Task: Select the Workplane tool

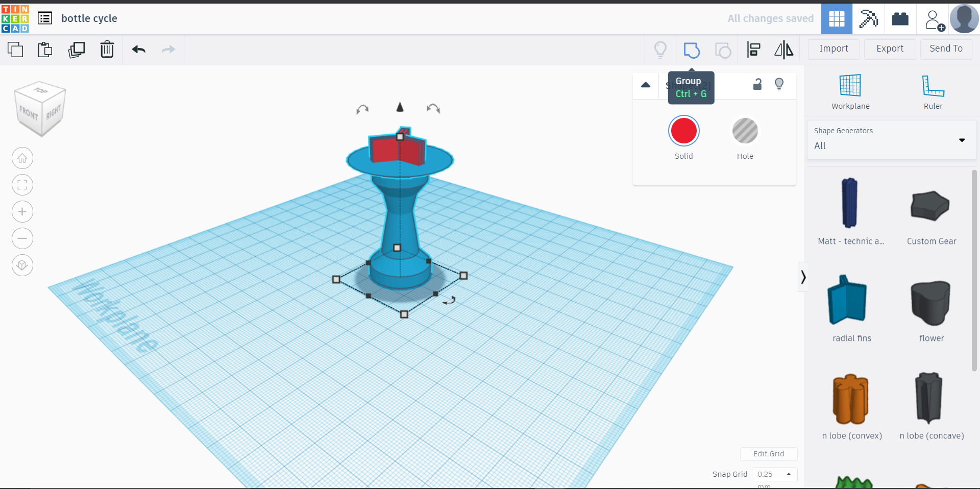Action: pos(850,92)
